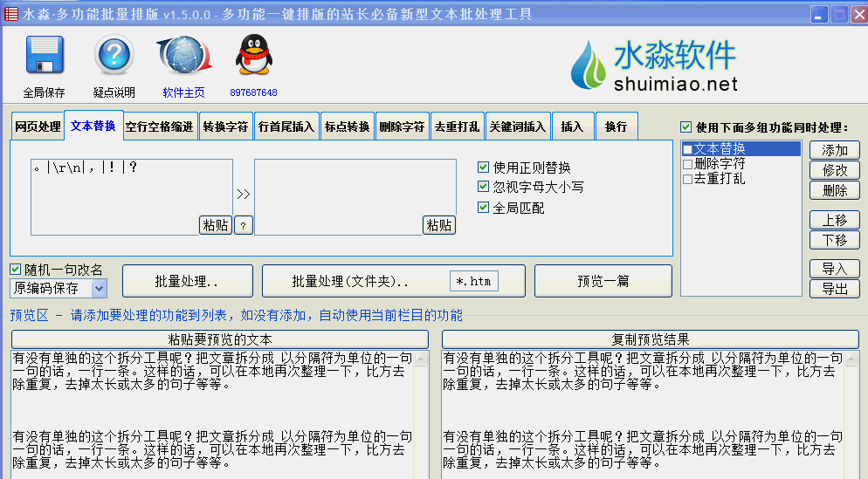Click the >> arrow between text boxes
Screen dimensions: 868x479
pos(244,194)
